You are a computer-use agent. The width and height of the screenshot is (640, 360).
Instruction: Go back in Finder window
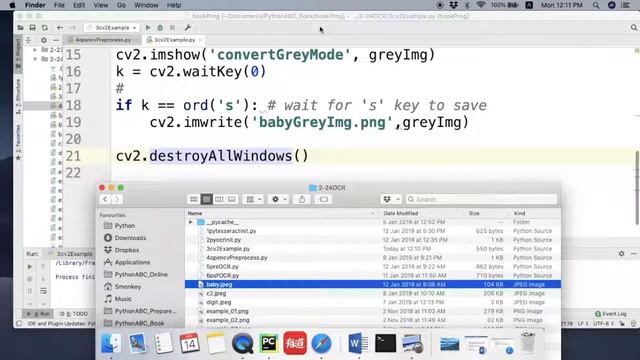(105, 199)
